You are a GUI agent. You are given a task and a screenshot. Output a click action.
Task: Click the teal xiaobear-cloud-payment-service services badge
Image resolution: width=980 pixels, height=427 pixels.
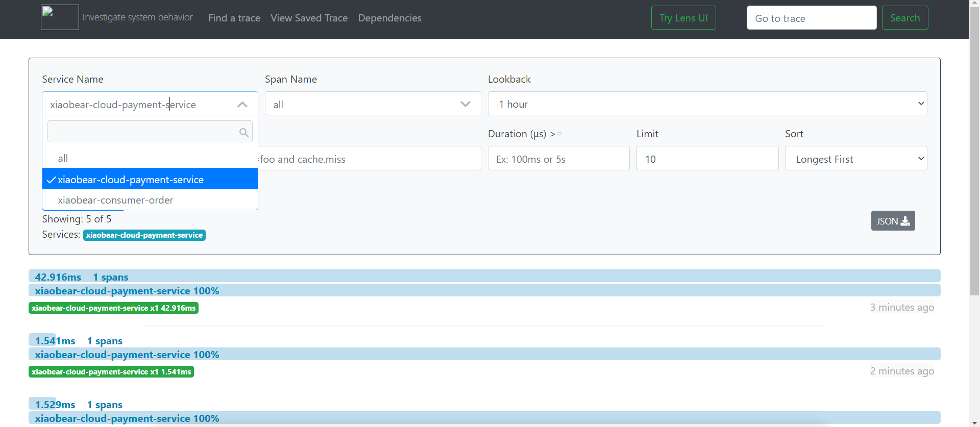(144, 235)
